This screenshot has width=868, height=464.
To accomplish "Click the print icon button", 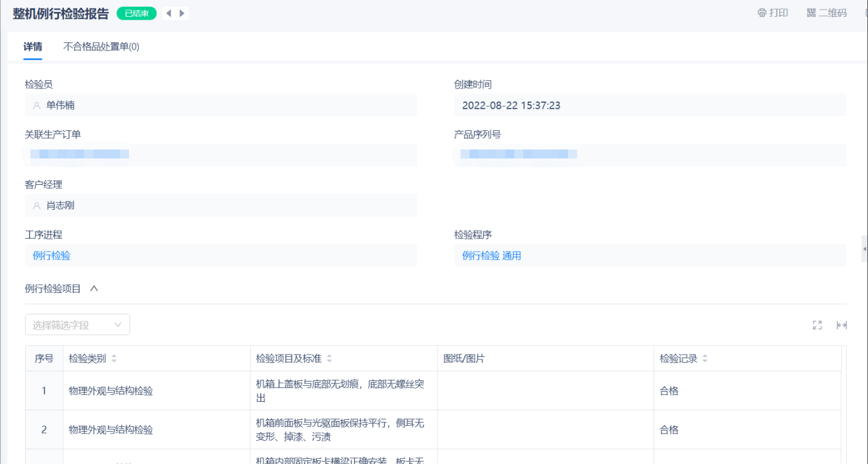I will 772,13.
